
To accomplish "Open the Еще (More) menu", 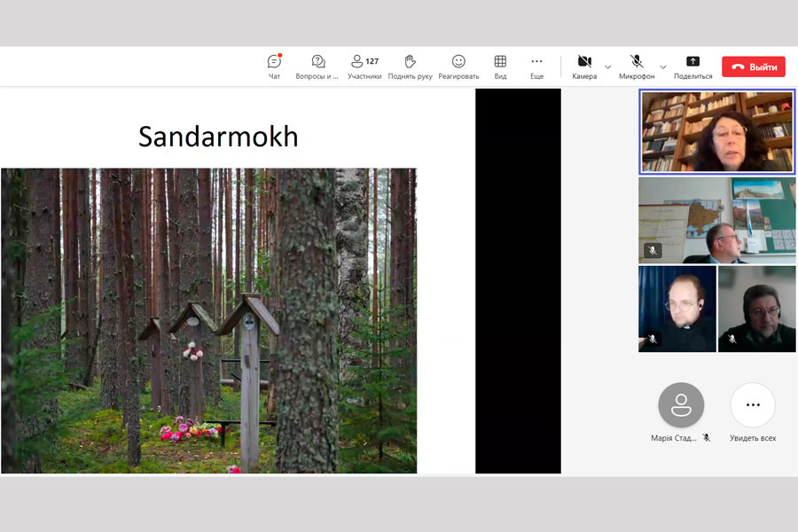I will point(536,66).
